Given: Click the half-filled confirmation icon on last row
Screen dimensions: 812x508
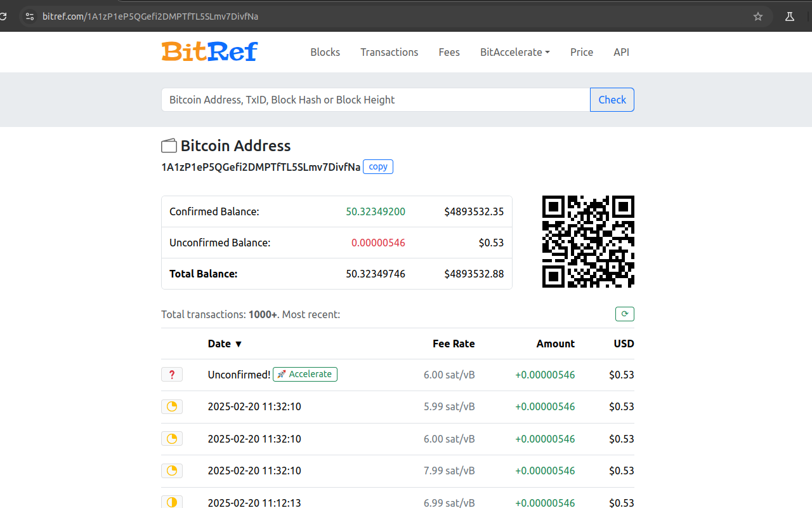Looking at the screenshot, I should click(x=171, y=502).
